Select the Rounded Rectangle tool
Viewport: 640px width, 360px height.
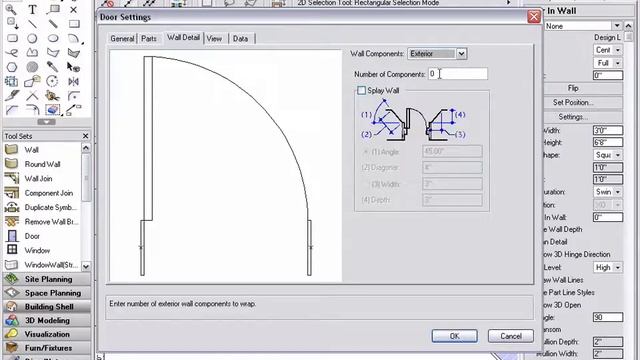click(12, 38)
